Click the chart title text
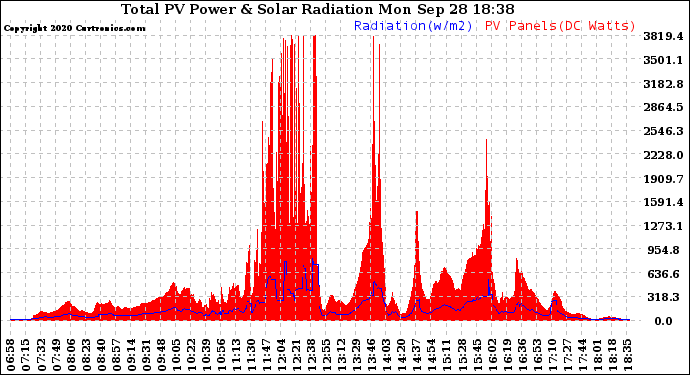This screenshot has height=375, width=690. (x=318, y=9)
